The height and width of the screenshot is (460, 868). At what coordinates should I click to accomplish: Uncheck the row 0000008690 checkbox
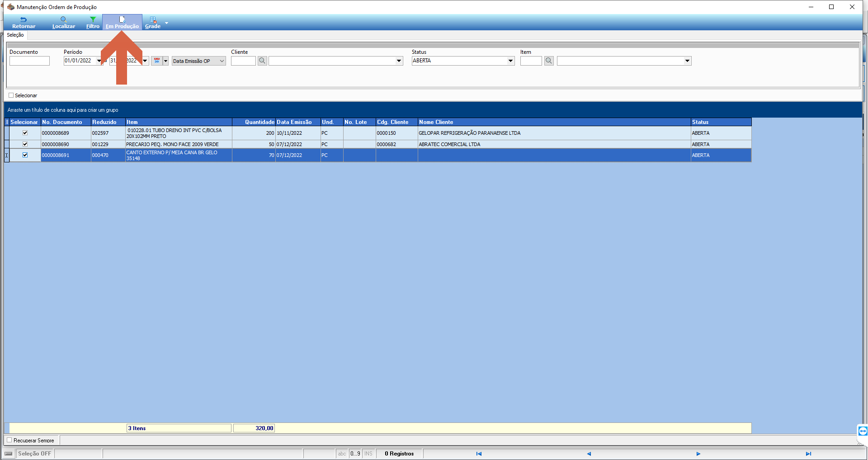point(25,144)
